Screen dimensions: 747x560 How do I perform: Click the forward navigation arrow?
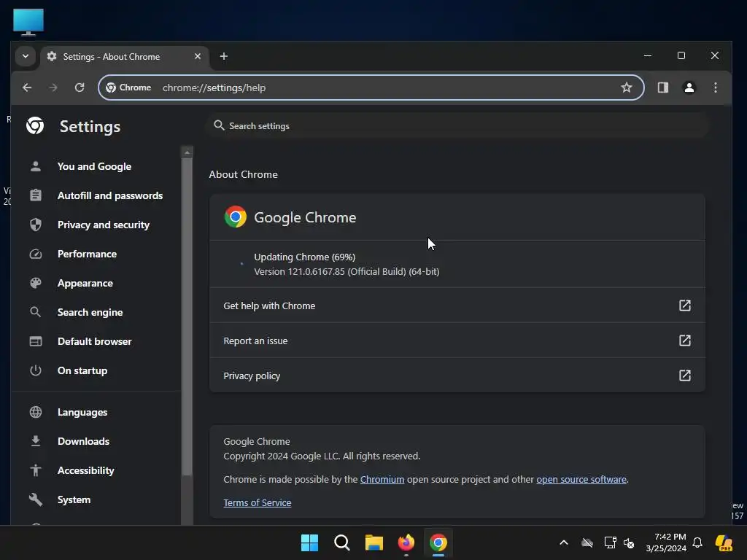click(x=53, y=87)
